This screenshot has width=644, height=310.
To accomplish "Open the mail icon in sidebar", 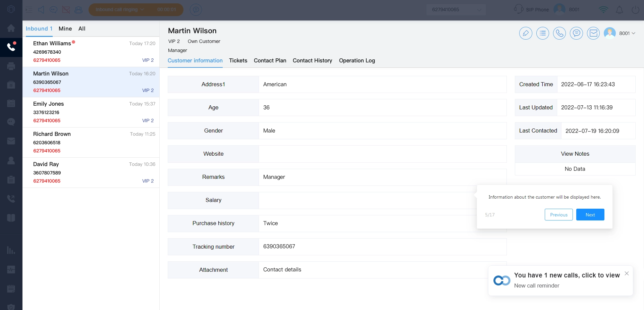I will (11, 141).
